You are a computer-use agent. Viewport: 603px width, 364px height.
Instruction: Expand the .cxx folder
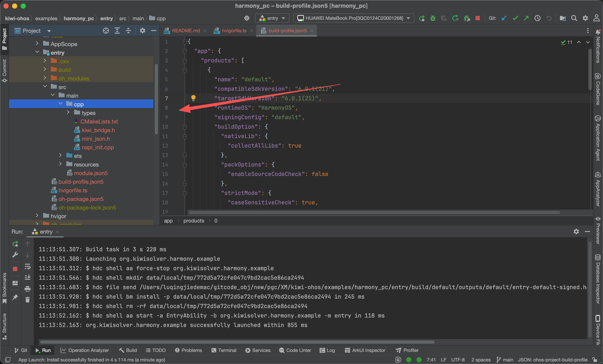coord(45,61)
